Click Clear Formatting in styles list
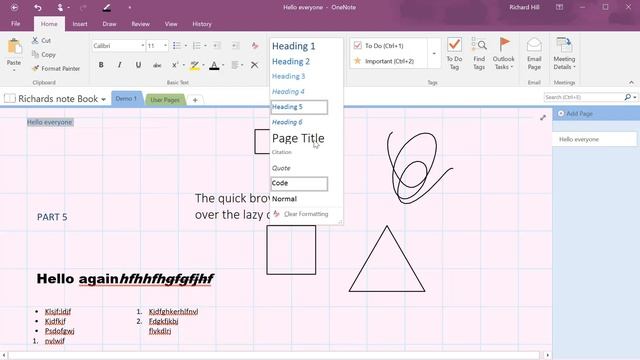This screenshot has height=360, width=640. 301,214
